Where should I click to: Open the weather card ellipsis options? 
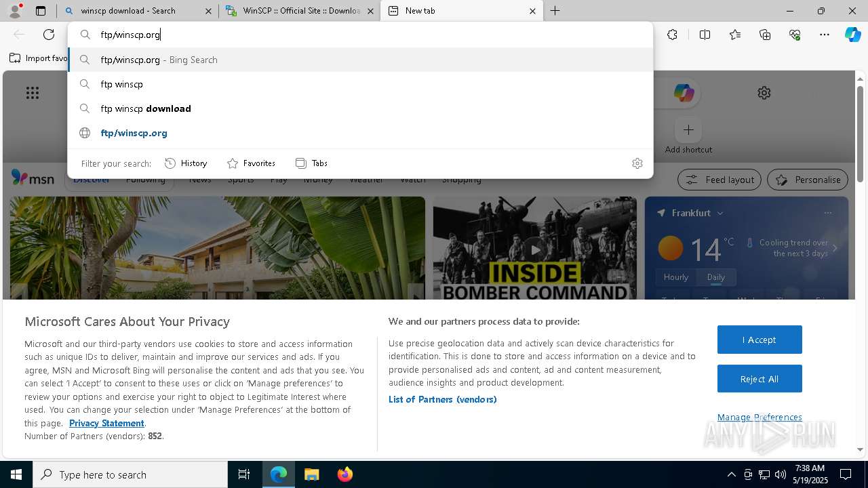(827, 213)
